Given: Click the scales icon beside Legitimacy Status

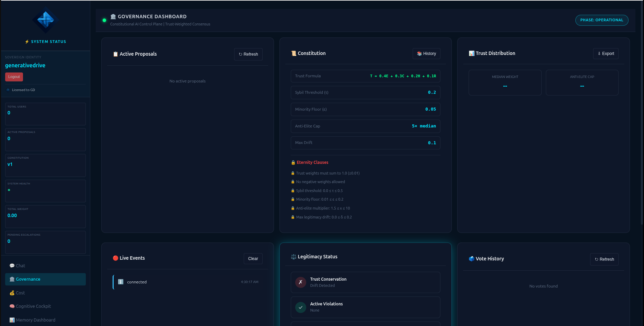Looking at the screenshot, I should tap(294, 257).
